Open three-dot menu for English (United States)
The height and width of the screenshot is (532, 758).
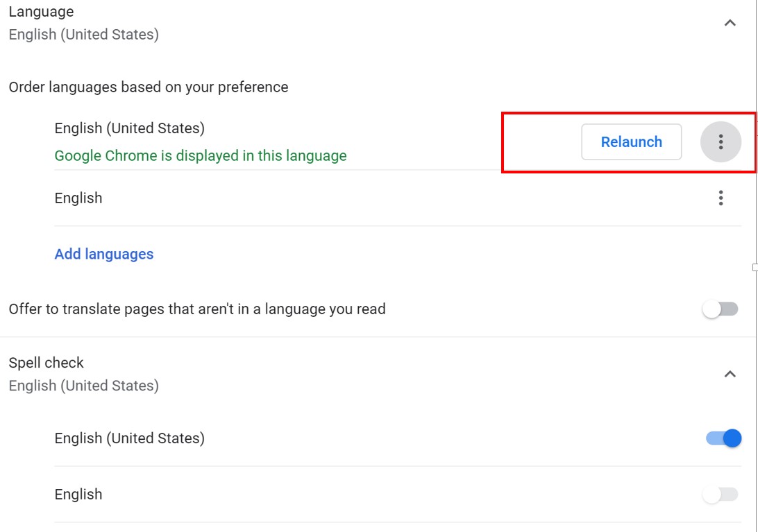[x=721, y=141]
